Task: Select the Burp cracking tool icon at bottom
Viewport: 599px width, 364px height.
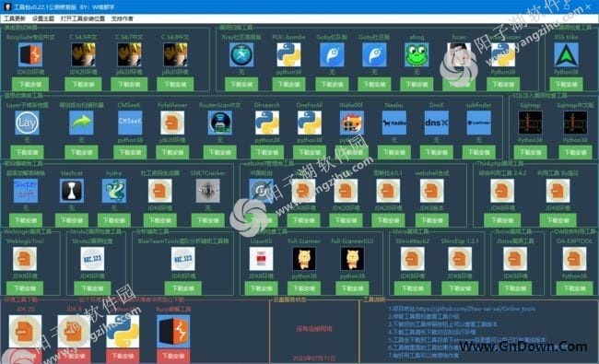Action: [173, 331]
